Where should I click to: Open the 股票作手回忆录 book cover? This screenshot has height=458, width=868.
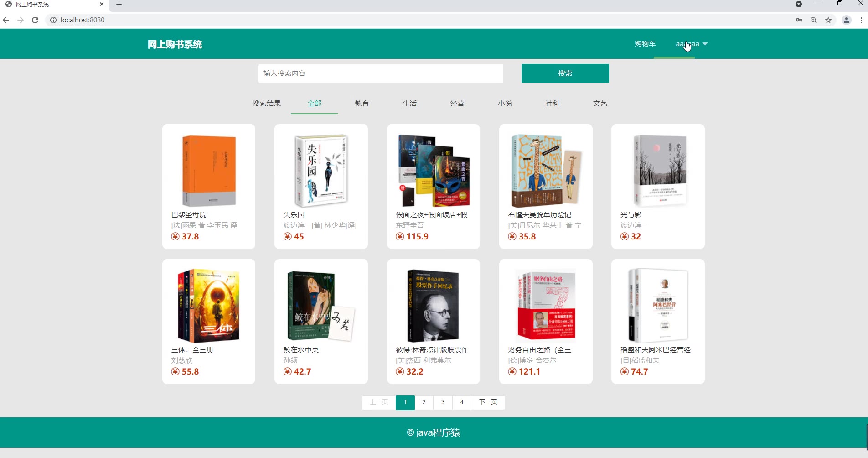pyautogui.click(x=433, y=306)
